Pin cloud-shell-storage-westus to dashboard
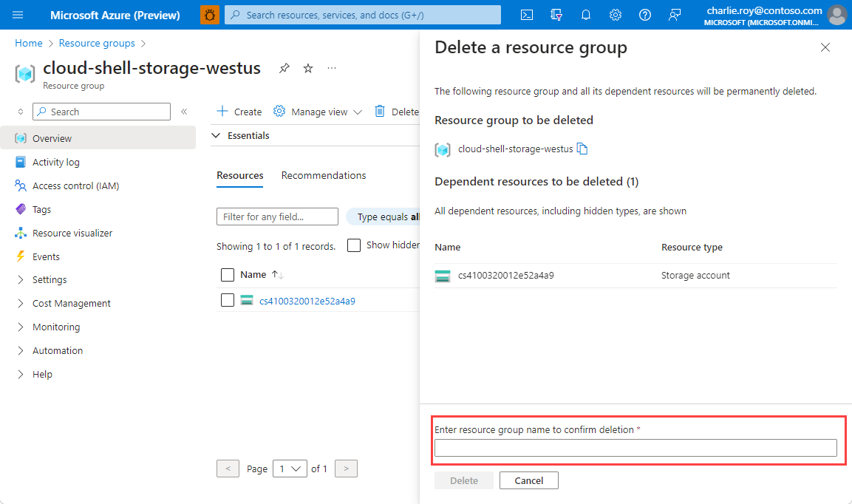Viewport: 852px width, 504px height. click(x=284, y=68)
